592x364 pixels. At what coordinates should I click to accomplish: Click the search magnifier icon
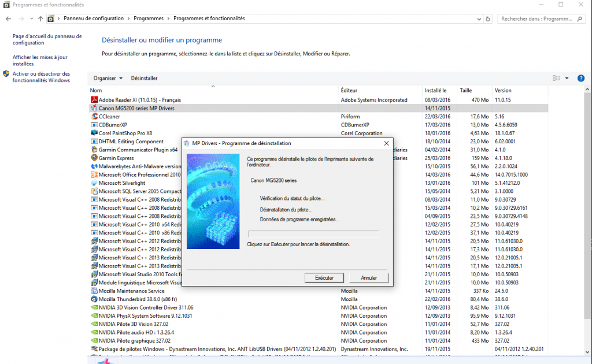point(579,18)
